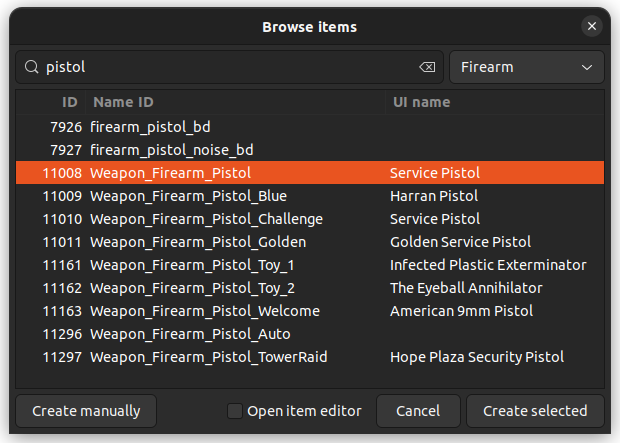
Task: Open the Firearm category dropdown
Action: (526, 67)
